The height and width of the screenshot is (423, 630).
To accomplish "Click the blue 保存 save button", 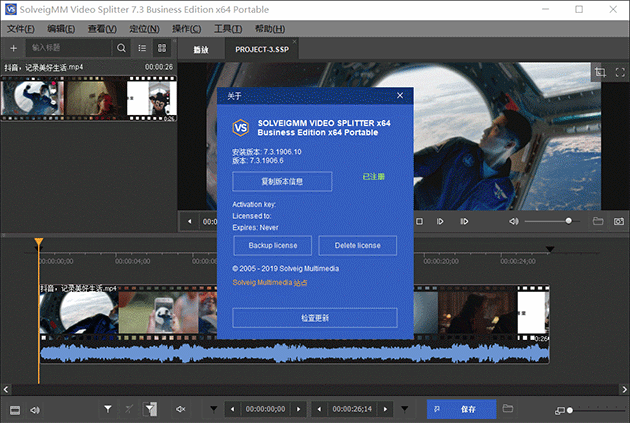I will tap(462, 409).
